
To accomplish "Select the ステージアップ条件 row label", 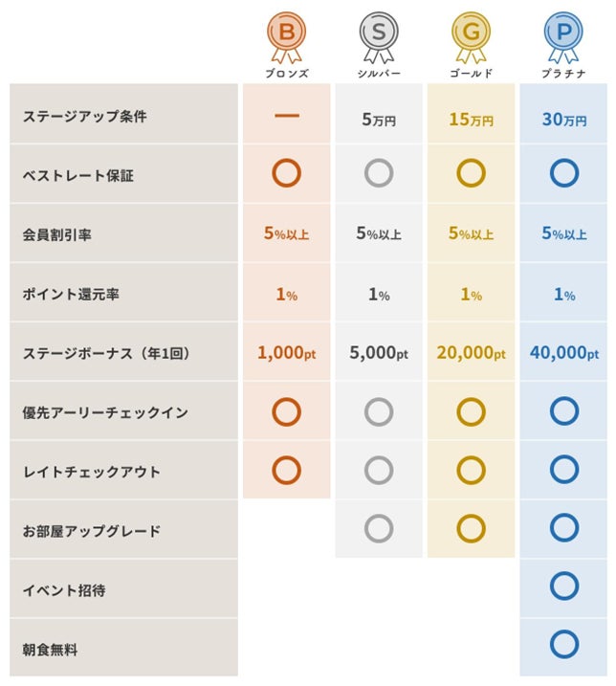I will [x=85, y=117].
